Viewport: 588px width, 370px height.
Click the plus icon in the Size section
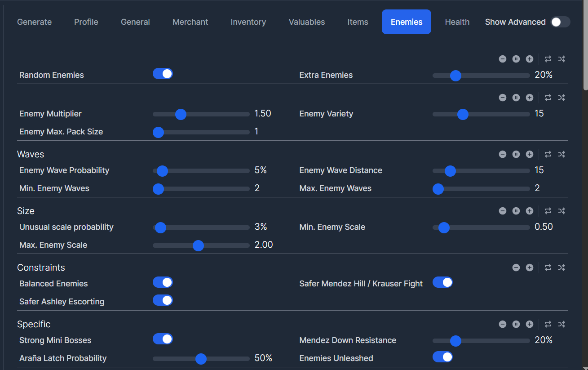pyautogui.click(x=530, y=211)
